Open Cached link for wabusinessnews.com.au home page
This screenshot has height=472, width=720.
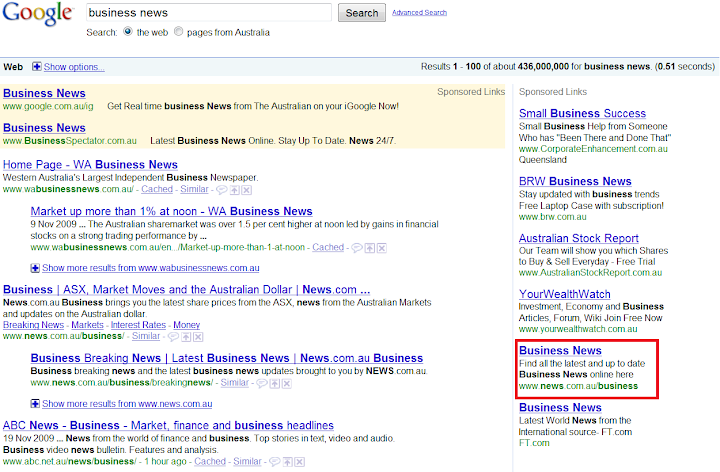157,189
